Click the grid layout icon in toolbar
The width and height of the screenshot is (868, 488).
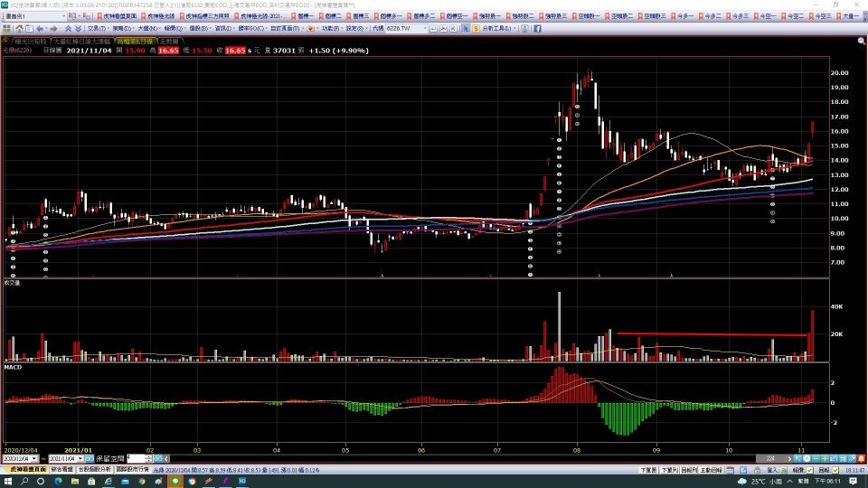tap(7, 29)
